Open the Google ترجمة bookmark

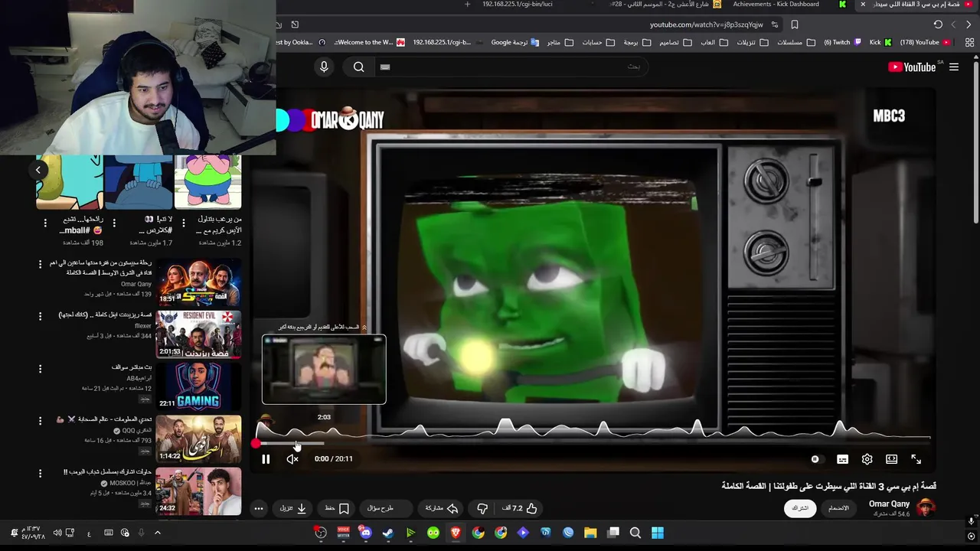tap(515, 42)
